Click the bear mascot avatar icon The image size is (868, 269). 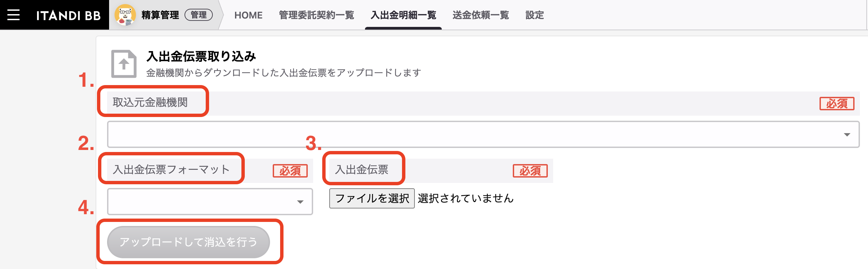click(x=125, y=15)
